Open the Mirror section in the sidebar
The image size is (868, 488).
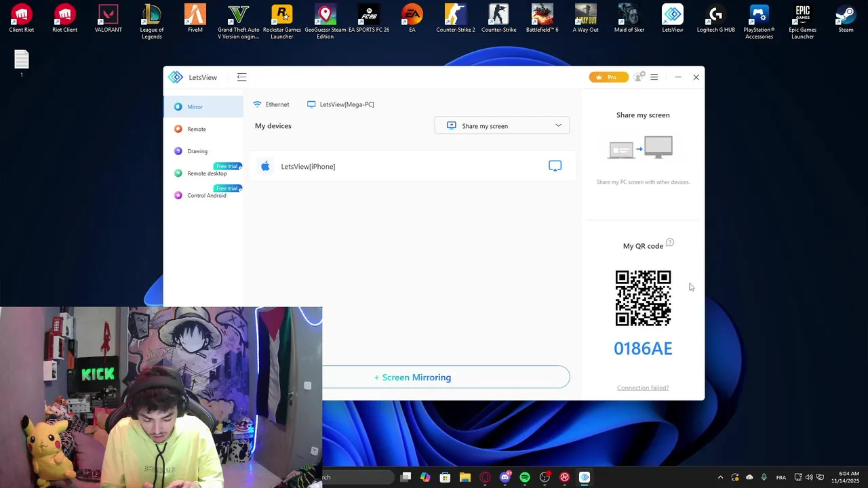pyautogui.click(x=203, y=106)
